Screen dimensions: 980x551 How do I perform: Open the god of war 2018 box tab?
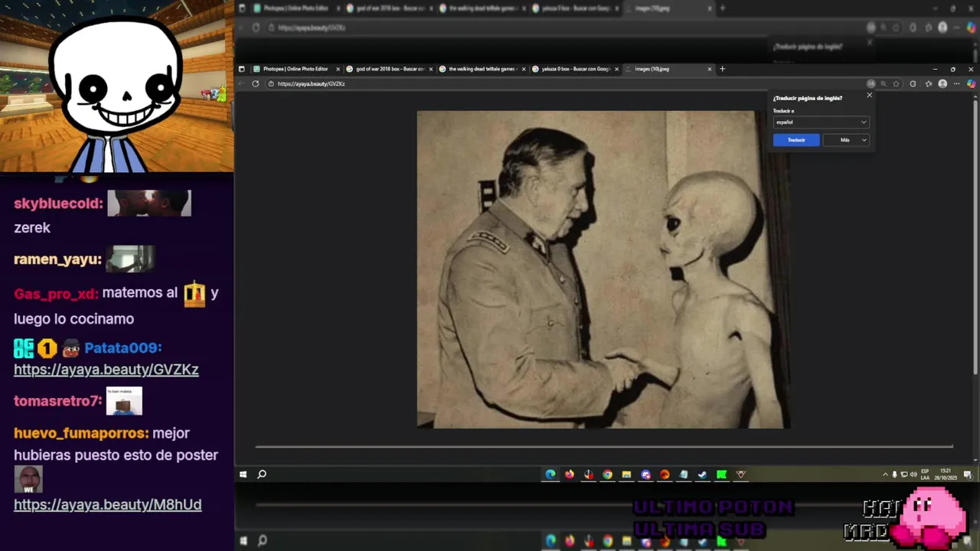(390, 69)
